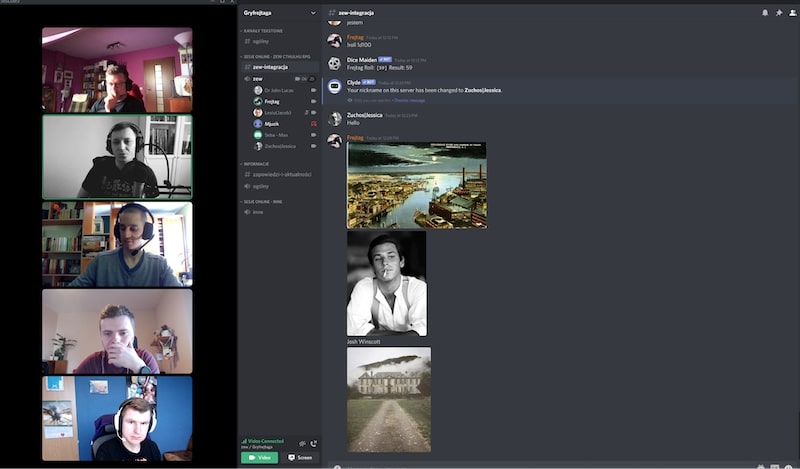Click Dr John Lucas's avatar in the voice list

pos(258,90)
